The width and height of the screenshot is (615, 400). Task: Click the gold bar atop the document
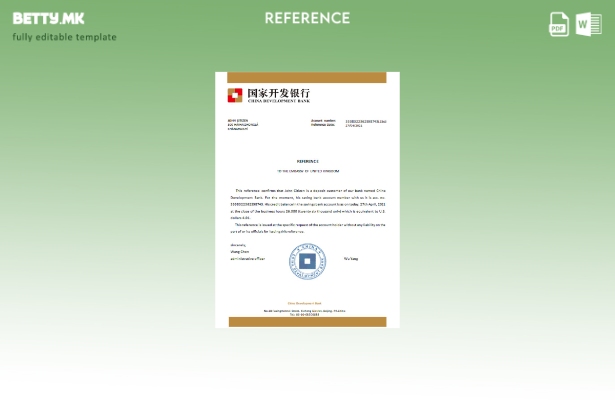coord(307,77)
